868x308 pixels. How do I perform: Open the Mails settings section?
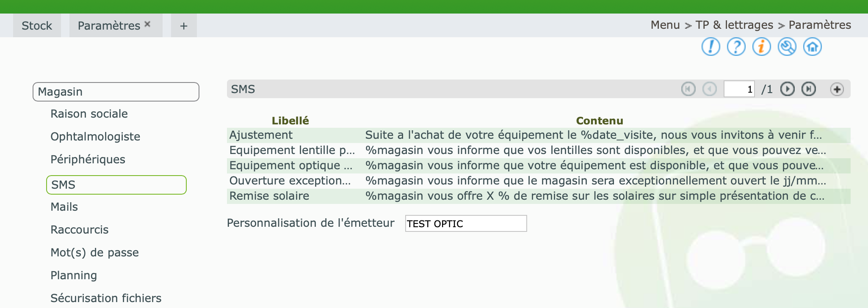(64, 207)
